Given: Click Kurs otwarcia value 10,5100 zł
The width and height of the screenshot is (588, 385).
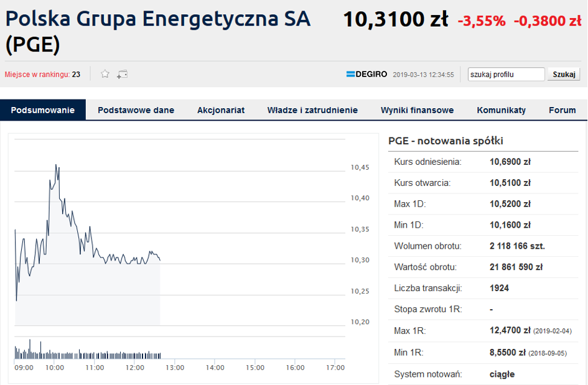Looking at the screenshot, I should [510, 183].
